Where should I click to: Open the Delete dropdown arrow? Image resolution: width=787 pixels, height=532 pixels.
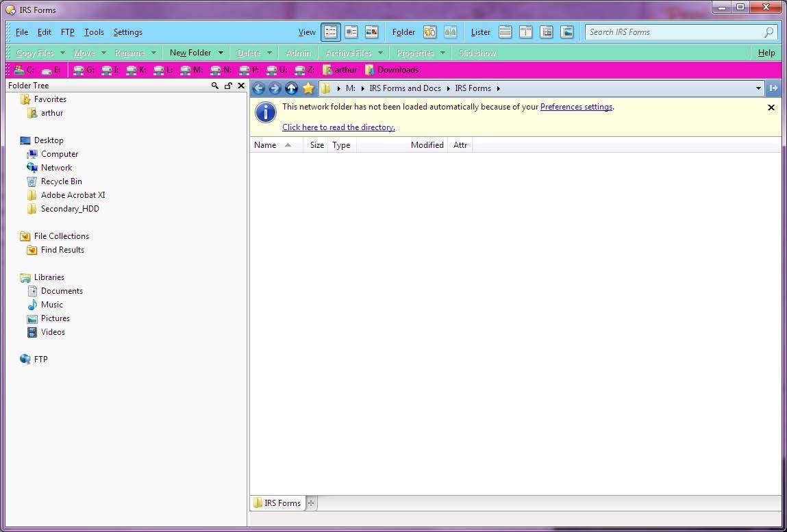click(270, 53)
